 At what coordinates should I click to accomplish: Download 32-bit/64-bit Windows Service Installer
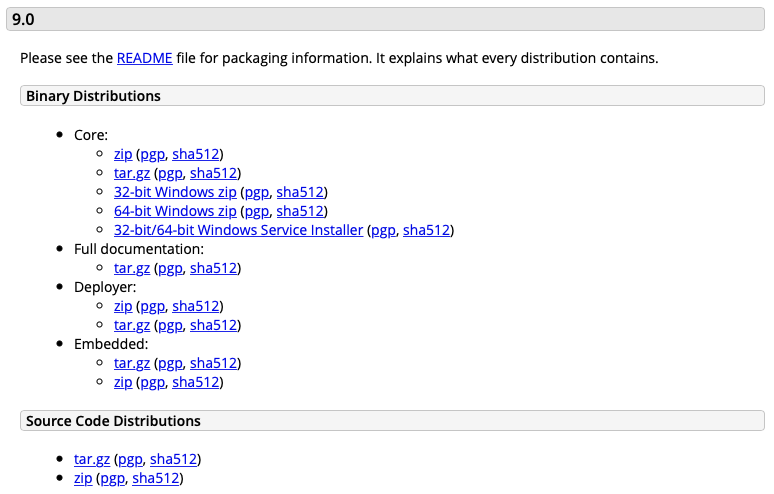pyautogui.click(x=238, y=230)
